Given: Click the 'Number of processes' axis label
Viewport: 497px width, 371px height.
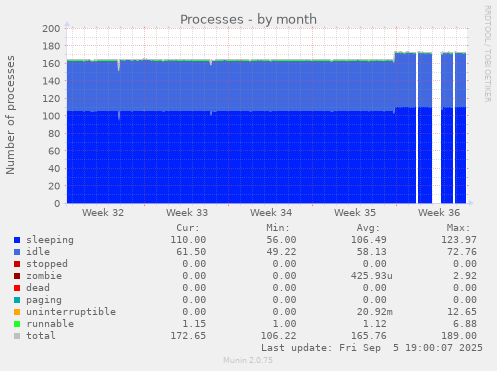Looking at the screenshot, I should coord(10,115).
